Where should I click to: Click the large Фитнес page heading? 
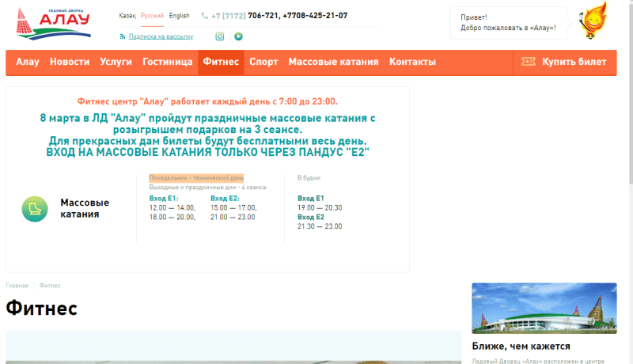[42, 309]
